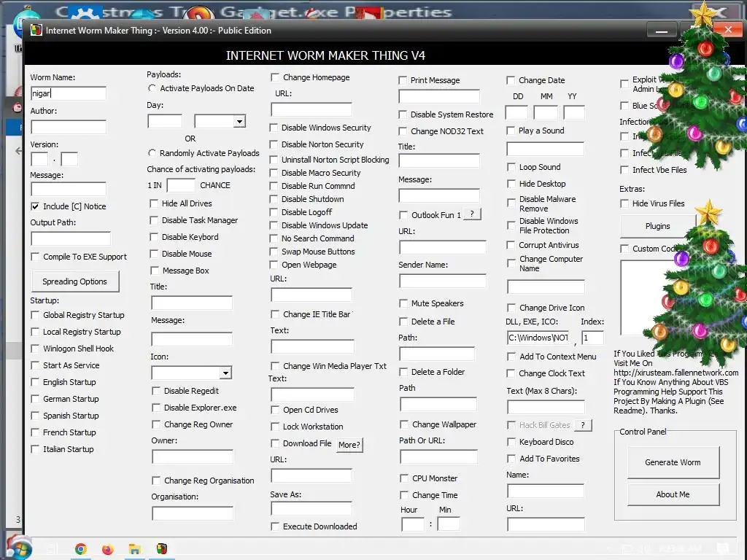Click the http://xirusteam.fallennetwork.com text
747x560 pixels.
tap(676, 373)
